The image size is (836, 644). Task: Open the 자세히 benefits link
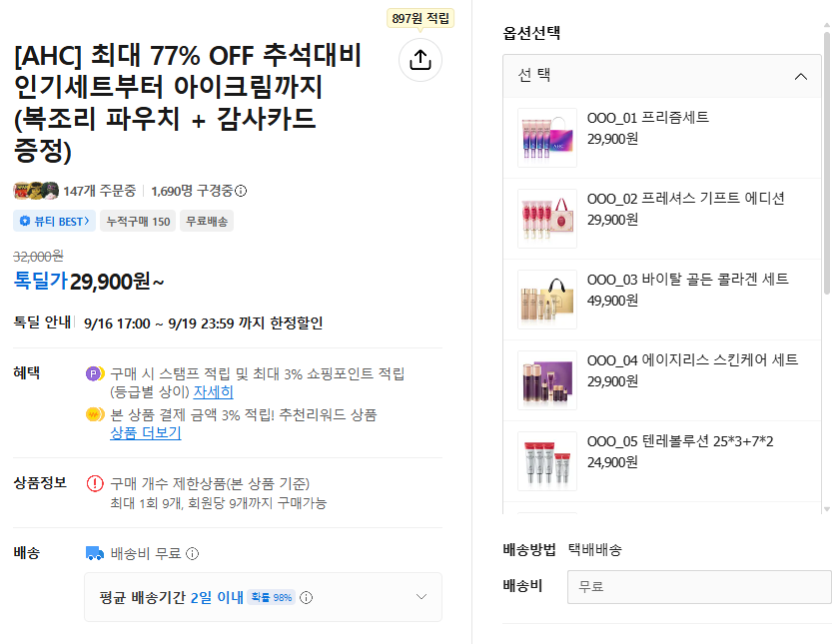coord(214,391)
